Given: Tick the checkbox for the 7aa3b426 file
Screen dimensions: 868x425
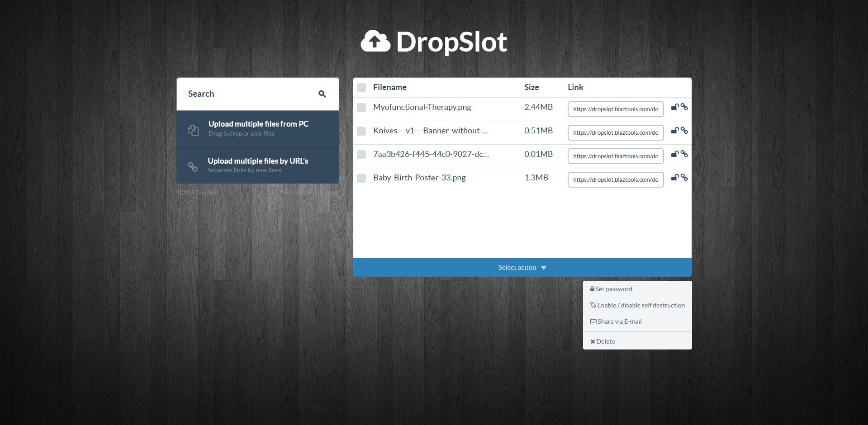Looking at the screenshot, I should coord(361,155).
